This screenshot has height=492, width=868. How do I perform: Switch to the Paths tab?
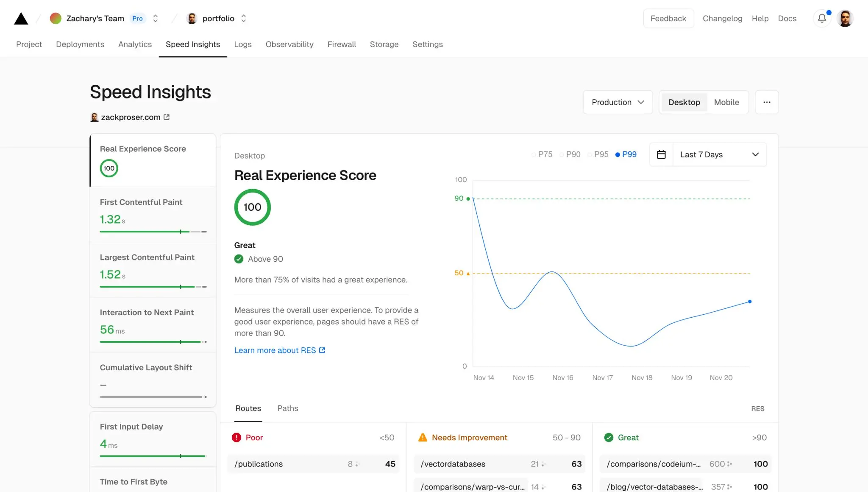click(x=288, y=408)
